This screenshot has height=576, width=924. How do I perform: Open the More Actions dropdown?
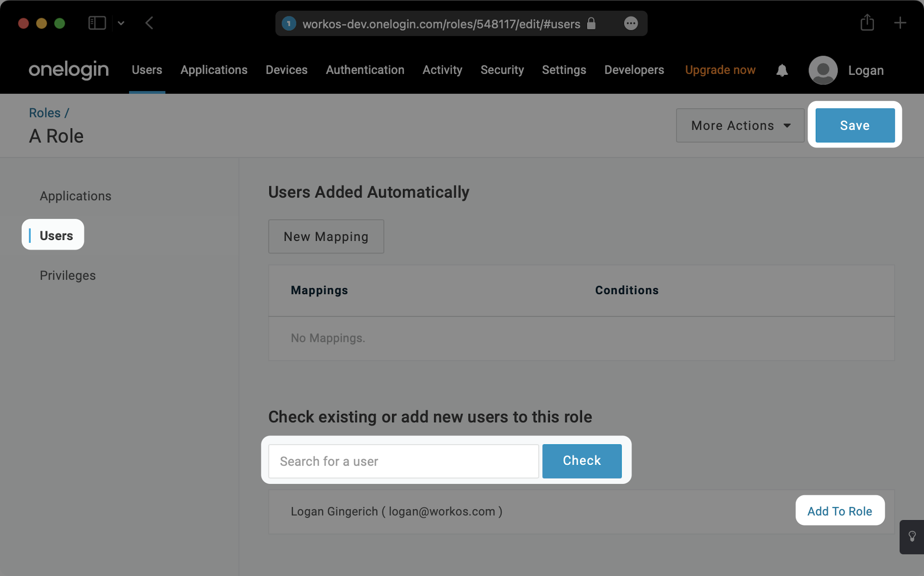[739, 125]
